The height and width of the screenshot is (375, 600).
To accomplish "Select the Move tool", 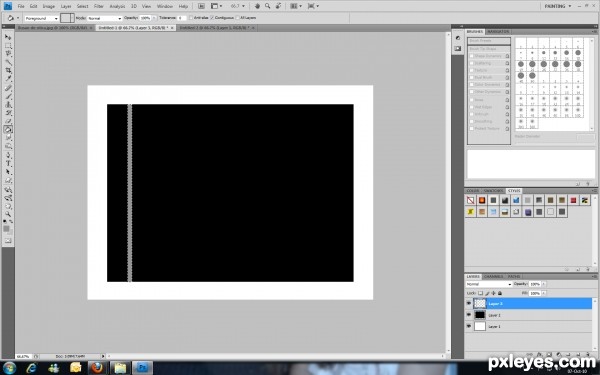I will (8, 37).
